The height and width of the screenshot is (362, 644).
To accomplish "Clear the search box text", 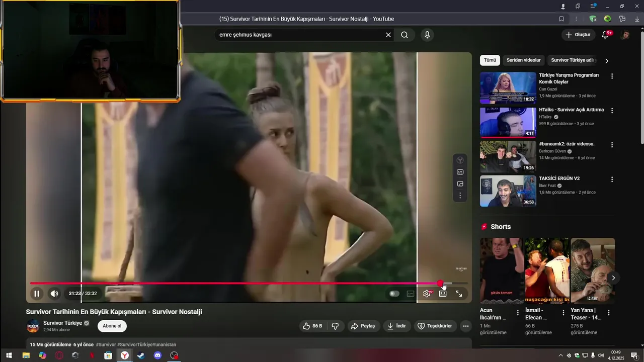I will [388, 35].
